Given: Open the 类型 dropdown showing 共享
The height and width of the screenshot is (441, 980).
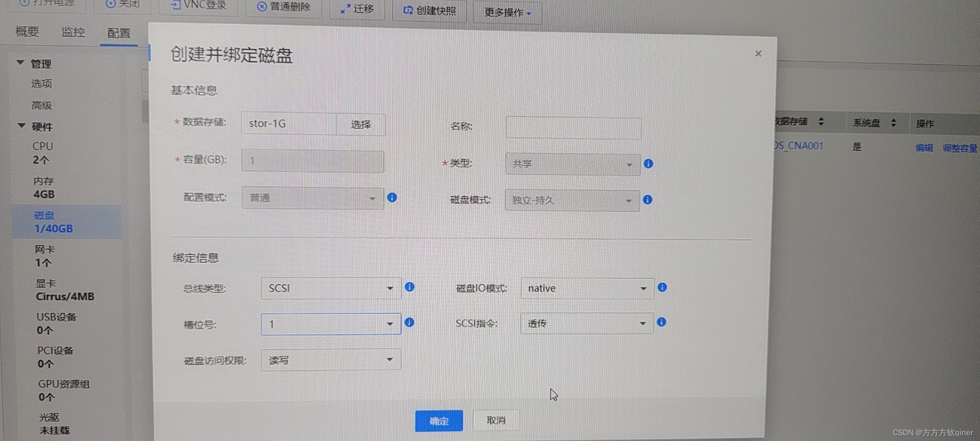Looking at the screenshot, I should click(x=572, y=164).
